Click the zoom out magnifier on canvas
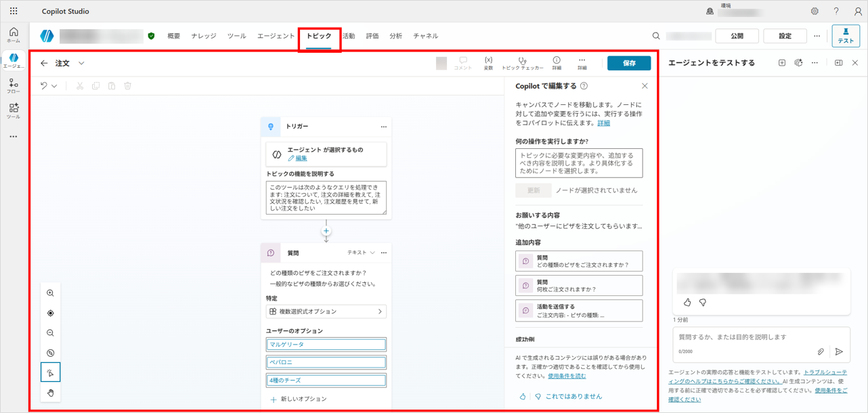This screenshot has height=413, width=868. (51, 333)
